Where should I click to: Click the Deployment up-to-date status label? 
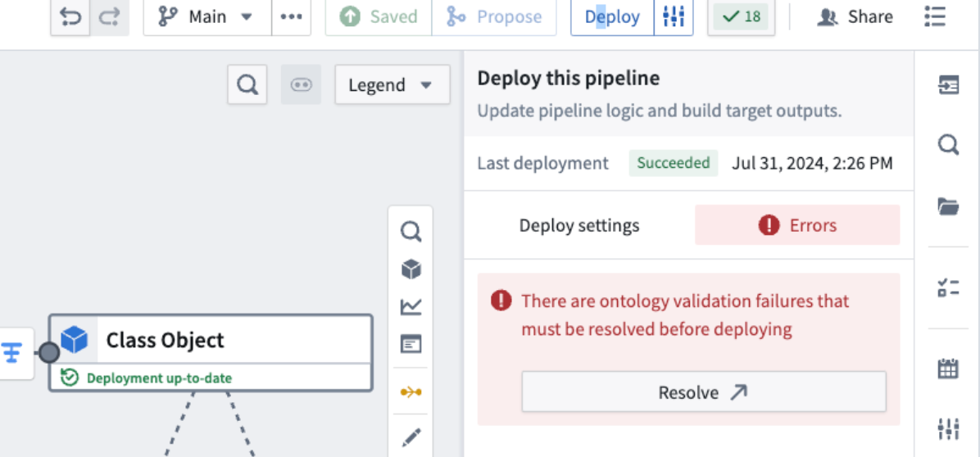[x=159, y=378]
